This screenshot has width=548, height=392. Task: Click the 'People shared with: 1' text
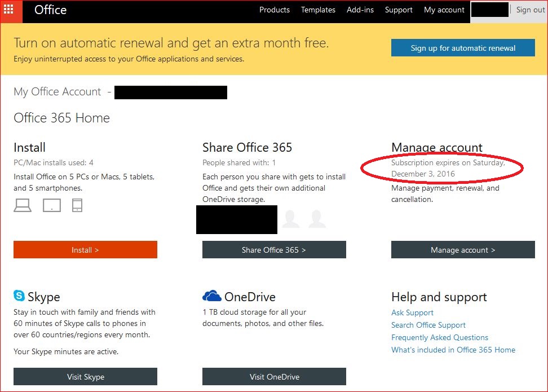(x=239, y=162)
